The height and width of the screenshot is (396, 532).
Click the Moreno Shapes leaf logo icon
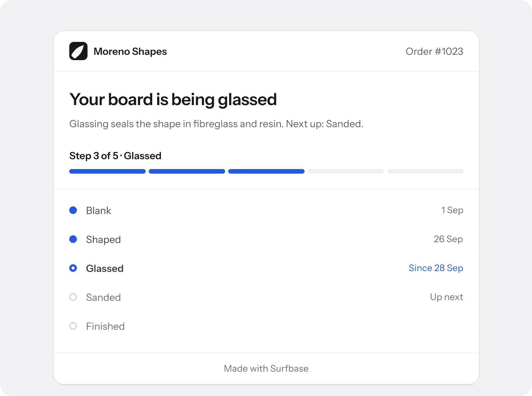[x=78, y=51]
